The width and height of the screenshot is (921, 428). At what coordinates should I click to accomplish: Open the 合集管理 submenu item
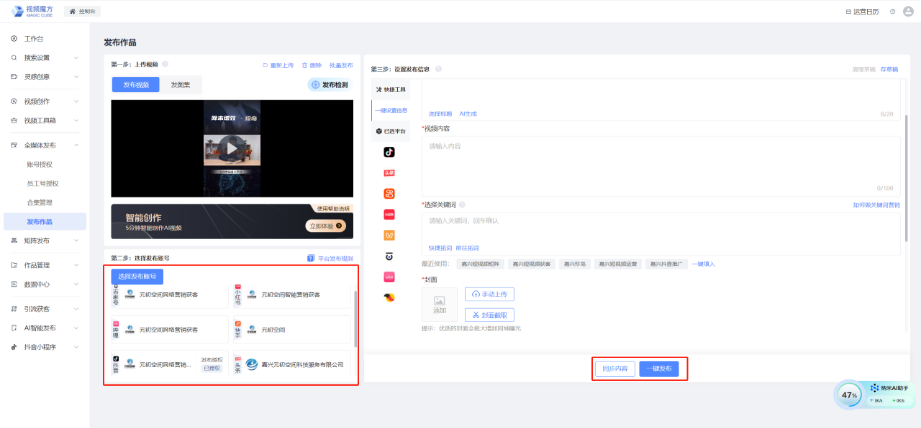[40, 203]
